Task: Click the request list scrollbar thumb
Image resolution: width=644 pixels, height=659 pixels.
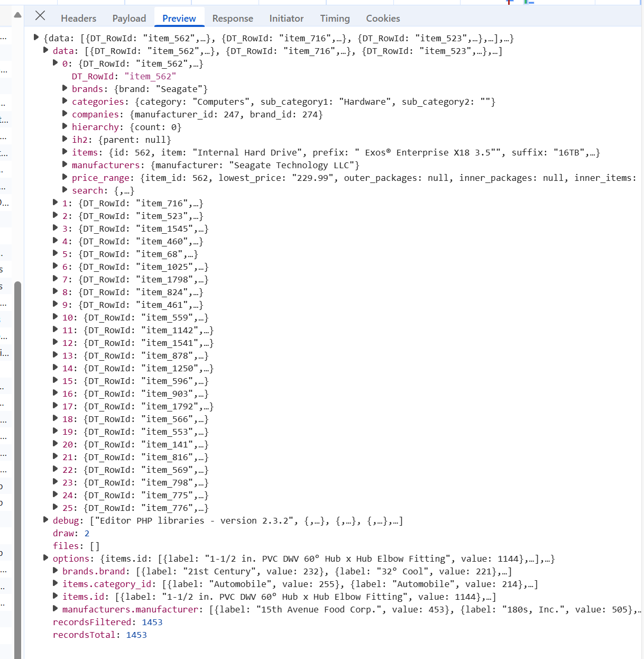Action: [x=17, y=470]
